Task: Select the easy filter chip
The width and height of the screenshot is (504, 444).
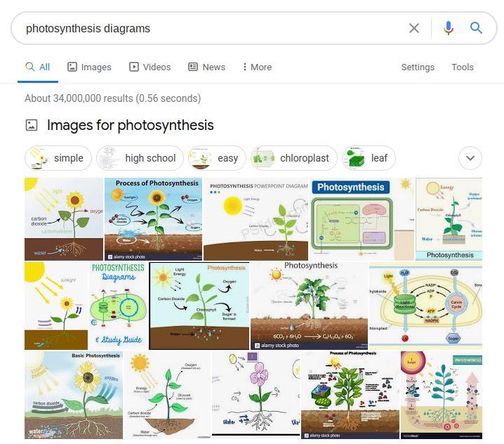Action: click(217, 158)
